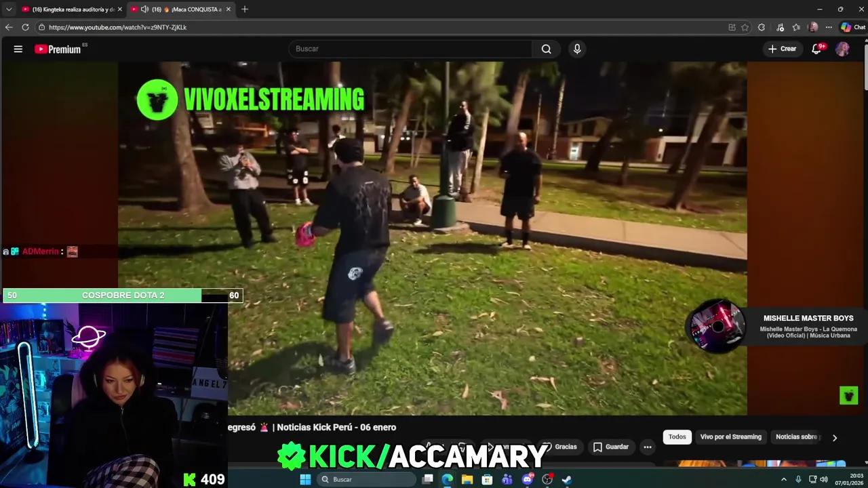Save video with Guardar button
This screenshot has height=488, width=868.
pyautogui.click(x=611, y=447)
